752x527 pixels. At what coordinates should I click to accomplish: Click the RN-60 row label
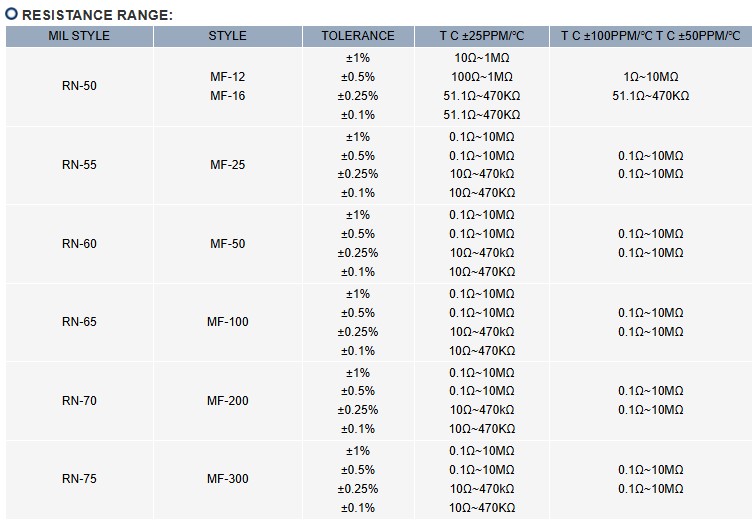79,244
